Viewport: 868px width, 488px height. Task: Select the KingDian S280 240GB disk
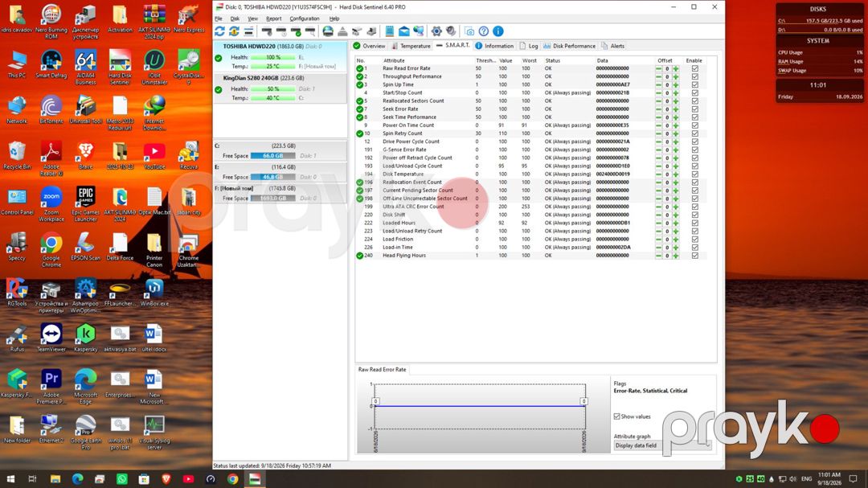click(280, 88)
